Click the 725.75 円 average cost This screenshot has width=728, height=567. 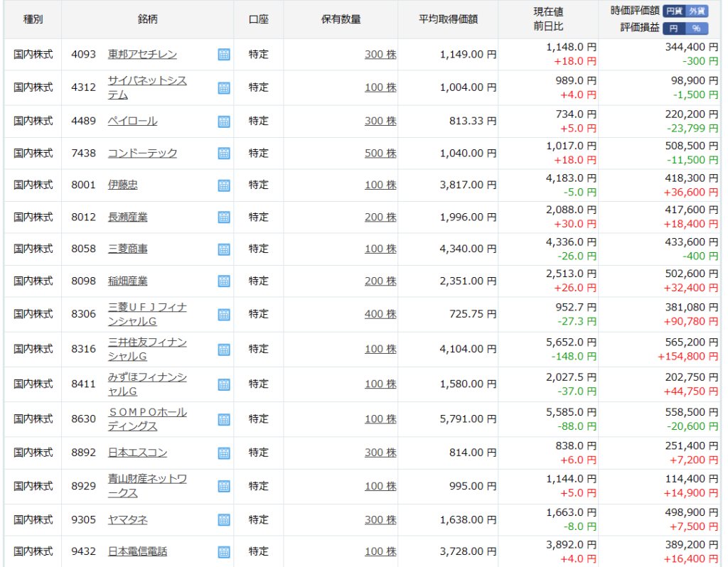click(473, 314)
